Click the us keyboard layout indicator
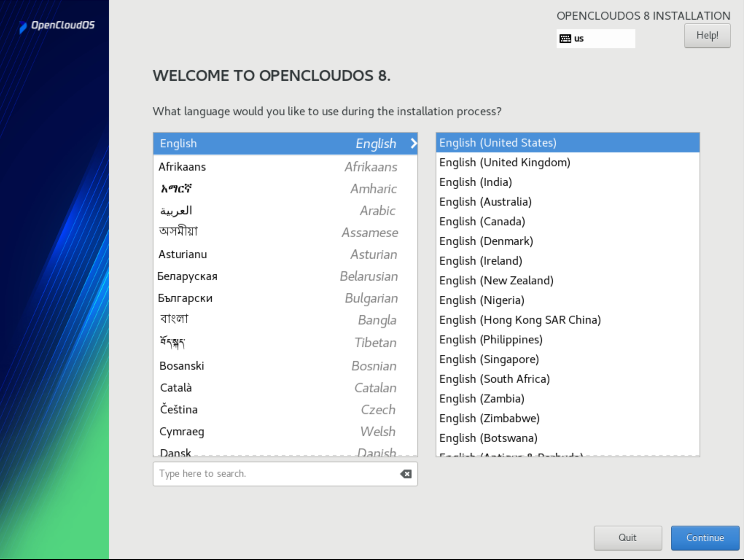This screenshot has width=744, height=560. pyautogui.click(x=596, y=38)
